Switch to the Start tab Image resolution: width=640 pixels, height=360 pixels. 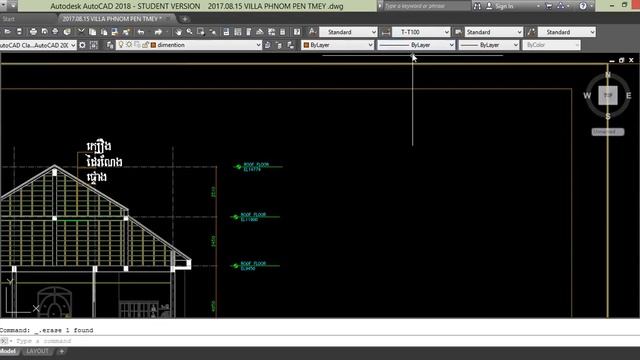coord(9,19)
